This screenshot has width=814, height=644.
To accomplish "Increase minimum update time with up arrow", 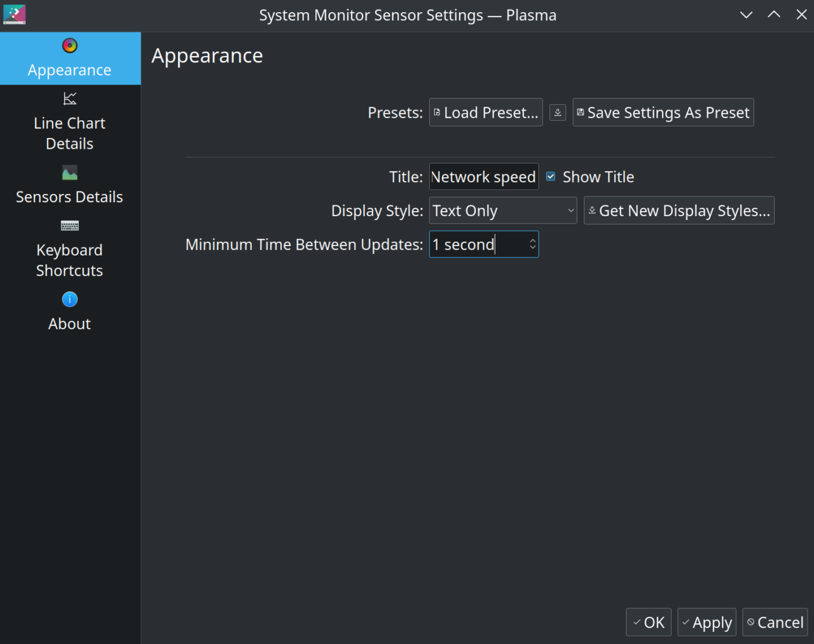I will [533, 240].
